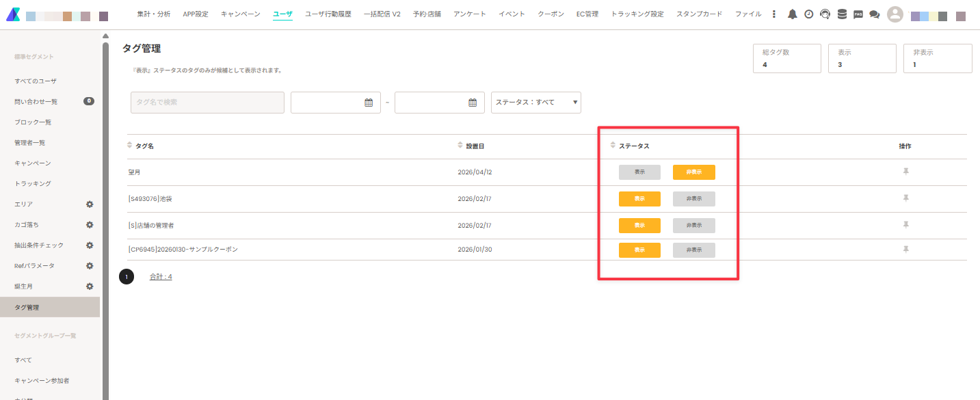Open the gear settings for エリア
980x400 pixels.
tap(89, 204)
